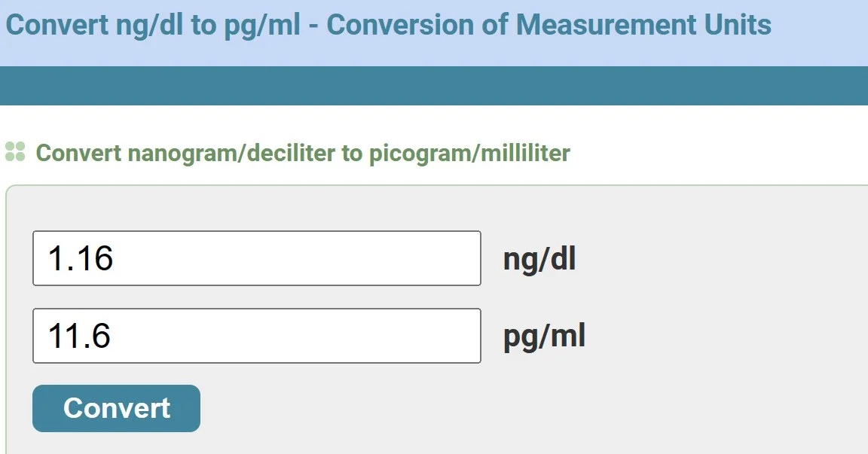Screen dimensions: 868x454
Task: Click empty space inside the ng/dl box
Action: pos(339,258)
